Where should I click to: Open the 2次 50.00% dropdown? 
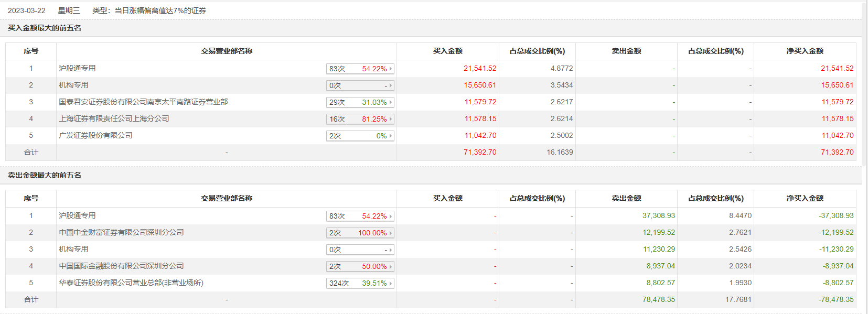pos(360,266)
